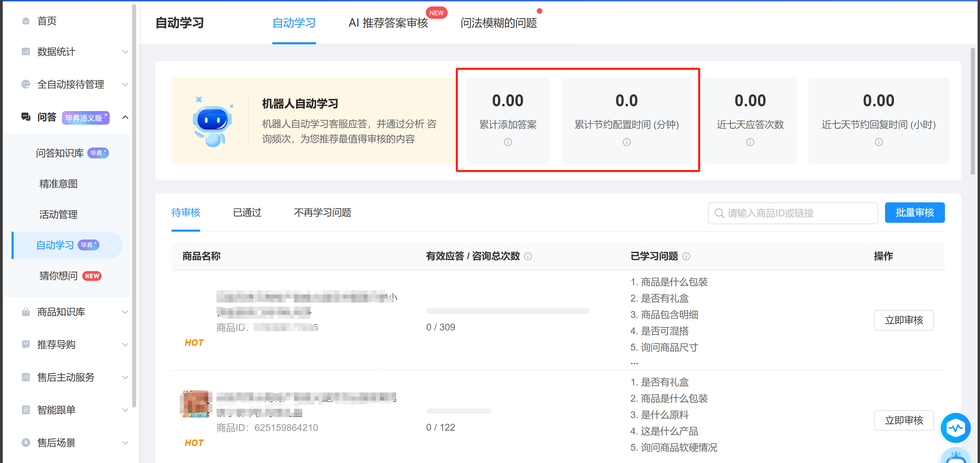The width and height of the screenshot is (980, 463).
Task: Click info icon under 近七天应答次数
Action: pos(750,142)
